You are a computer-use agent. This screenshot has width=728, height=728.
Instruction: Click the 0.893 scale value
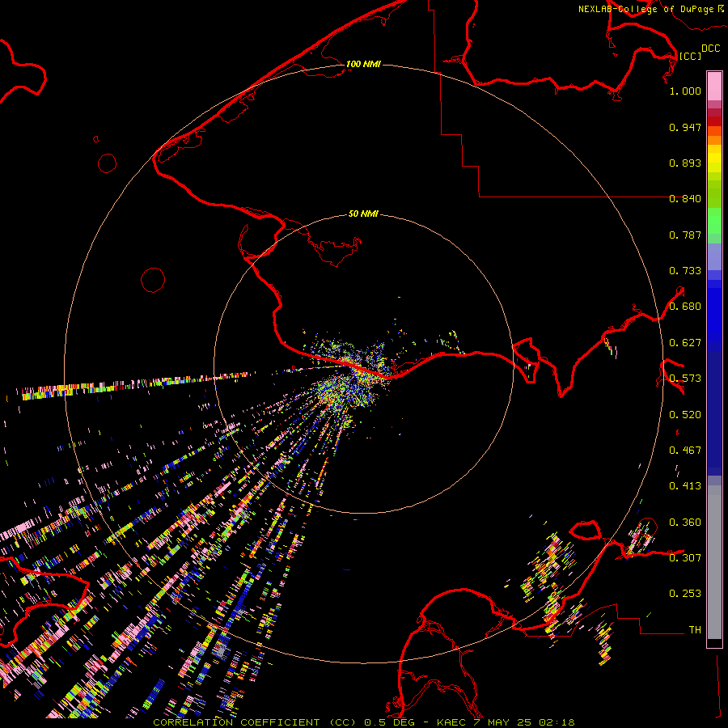[685, 163]
